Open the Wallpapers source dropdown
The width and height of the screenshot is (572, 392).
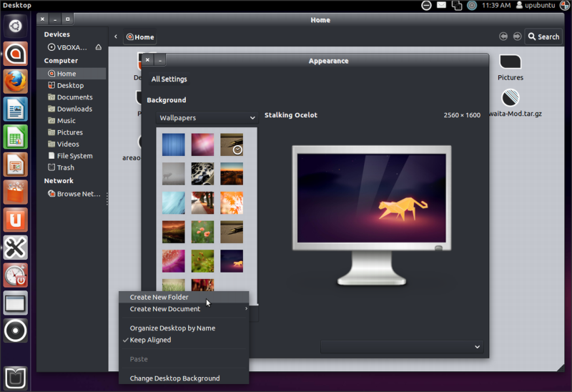coord(207,118)
